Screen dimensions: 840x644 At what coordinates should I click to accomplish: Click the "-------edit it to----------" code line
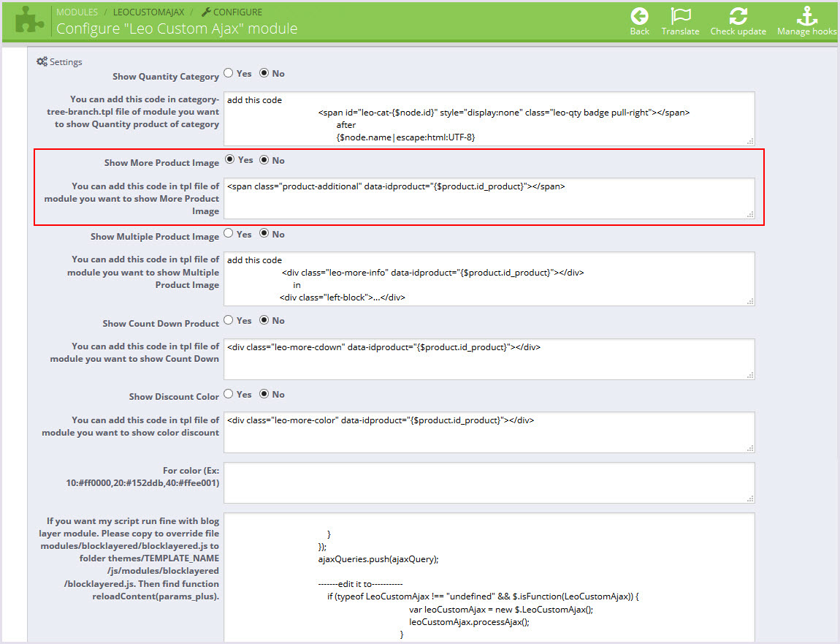pyautogui.click(x=360, y=584)
